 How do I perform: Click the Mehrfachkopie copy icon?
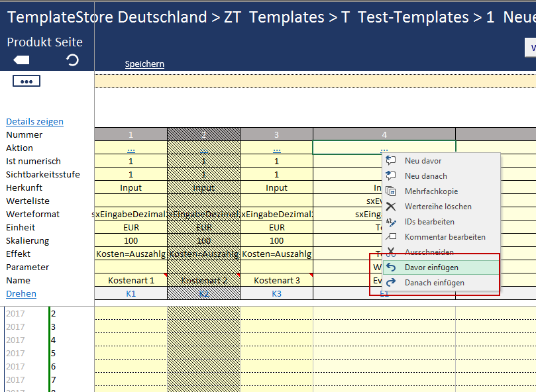pos(391,191)
